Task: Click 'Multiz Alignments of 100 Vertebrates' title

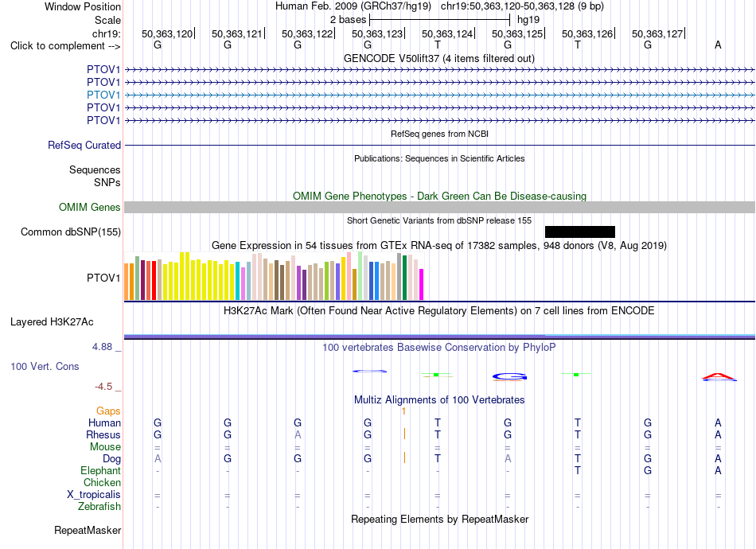Action: click(x=439, y=400)
